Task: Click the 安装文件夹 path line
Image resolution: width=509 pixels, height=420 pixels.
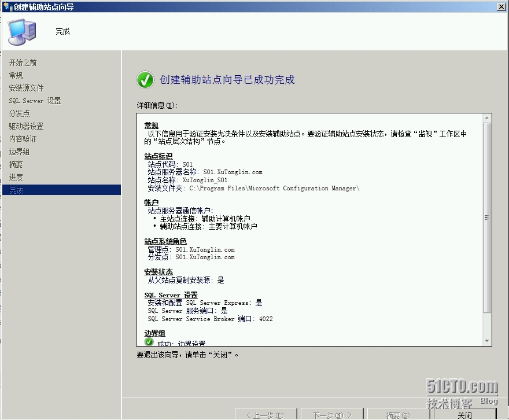Action: click(x=253, y=188)
